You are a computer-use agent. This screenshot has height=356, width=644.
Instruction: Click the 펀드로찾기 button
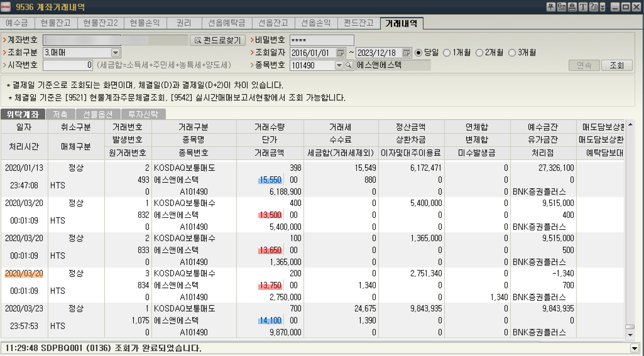[217, 40]
